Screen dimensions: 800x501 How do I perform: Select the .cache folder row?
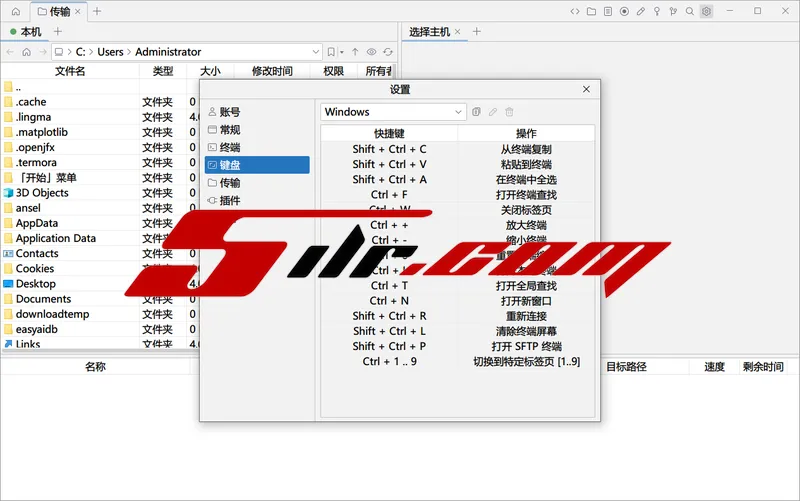(x=100, y=102)
